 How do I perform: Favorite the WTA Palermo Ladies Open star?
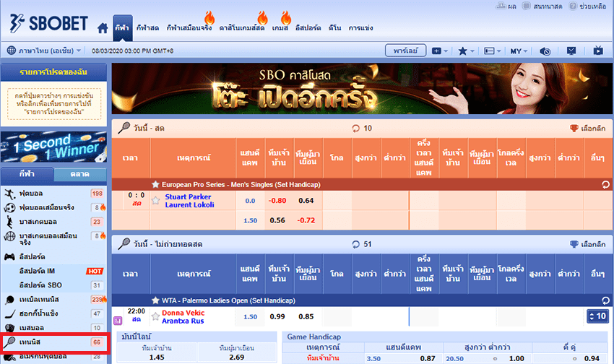click(155, 300)
